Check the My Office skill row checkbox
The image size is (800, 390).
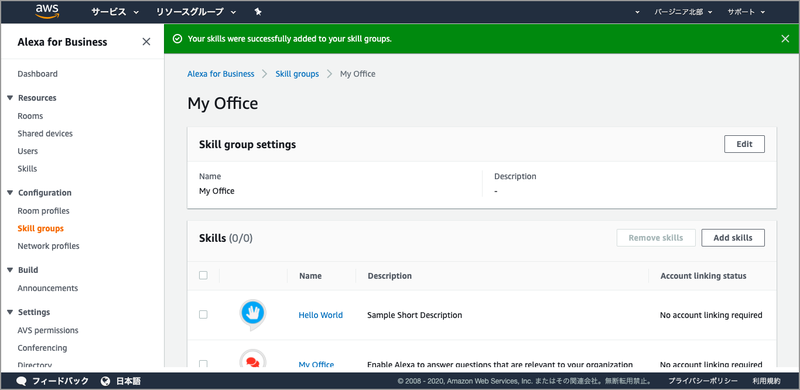203,363
